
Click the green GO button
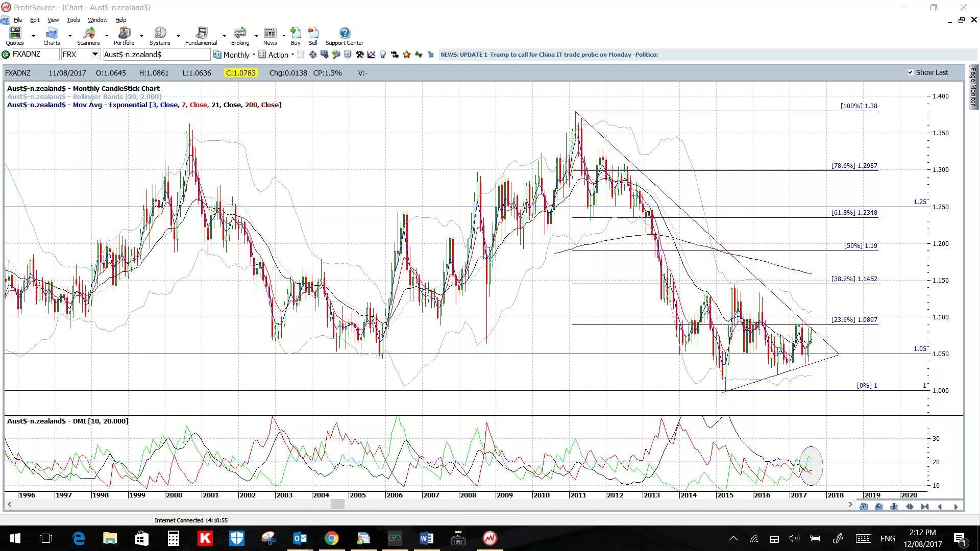6,55
